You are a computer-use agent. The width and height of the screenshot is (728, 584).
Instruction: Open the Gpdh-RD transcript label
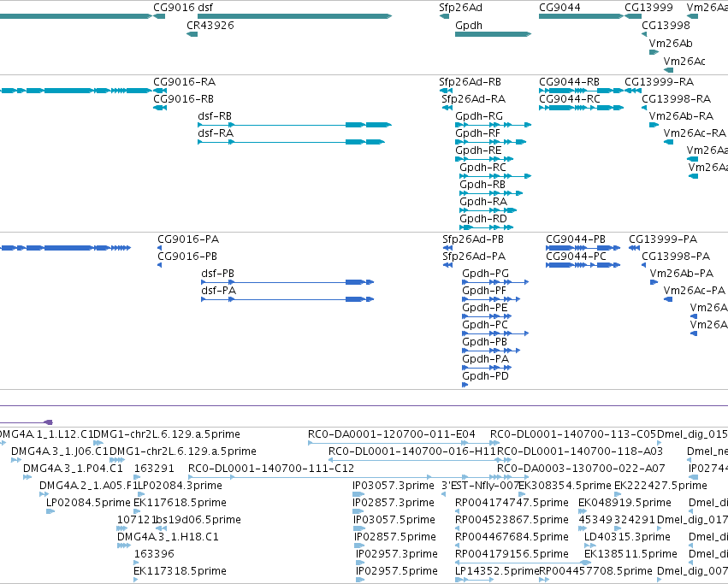click(x=482, y=219)
